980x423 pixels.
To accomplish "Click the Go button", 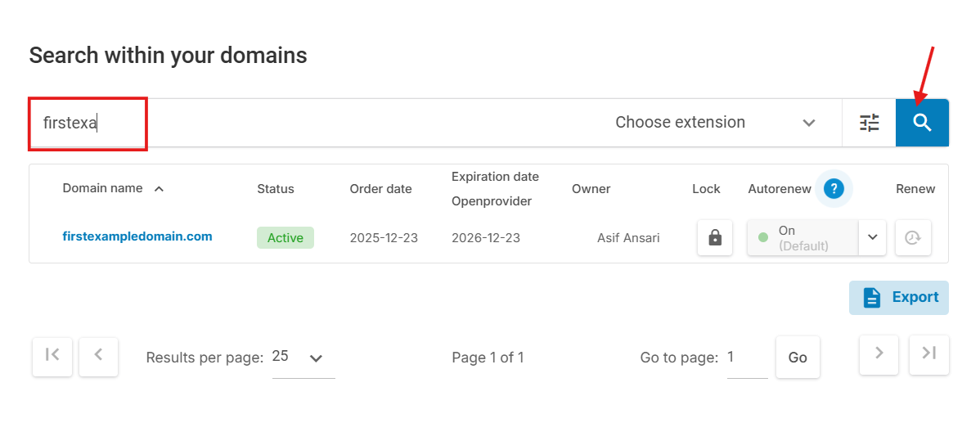I will (x=798, y=358).
